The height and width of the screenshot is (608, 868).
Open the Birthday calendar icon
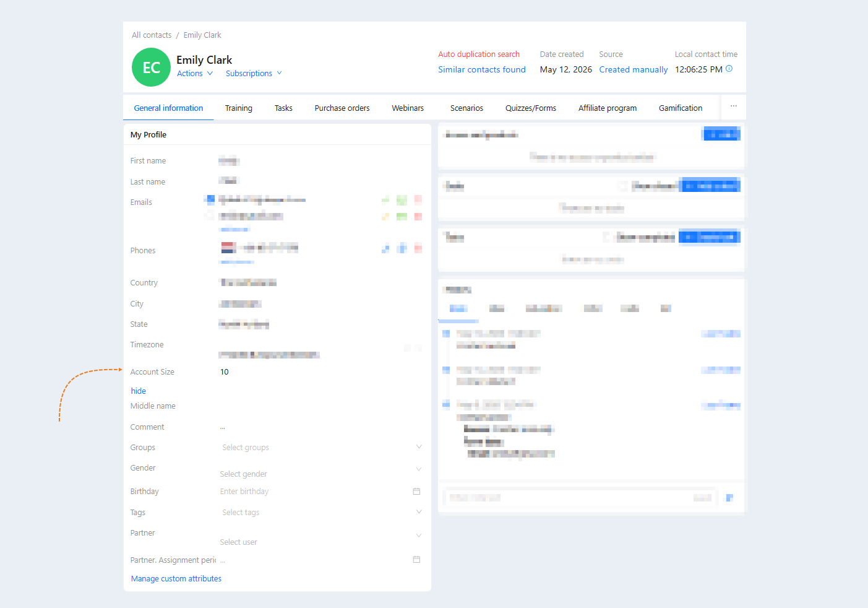point(416,491)
